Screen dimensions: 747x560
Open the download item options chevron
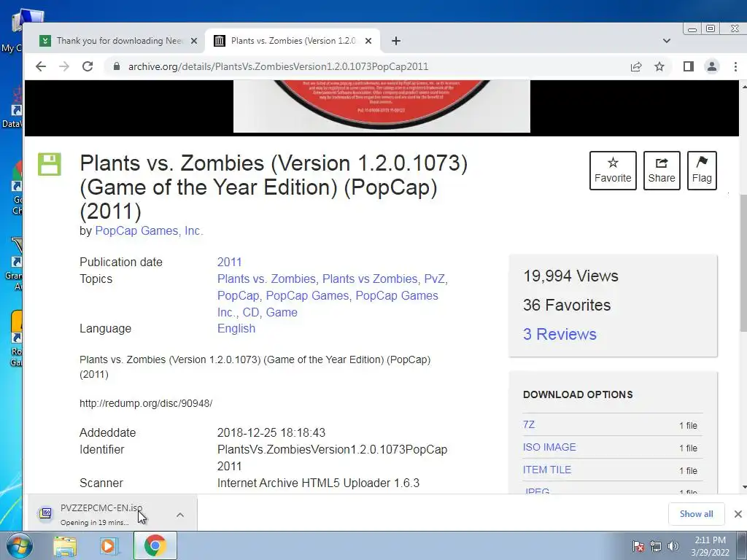[180, 515]
